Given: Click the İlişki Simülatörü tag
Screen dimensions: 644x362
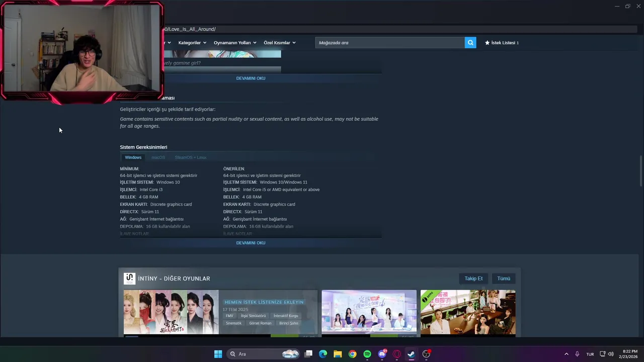Looking at the screenshot, I should point(253,316).
